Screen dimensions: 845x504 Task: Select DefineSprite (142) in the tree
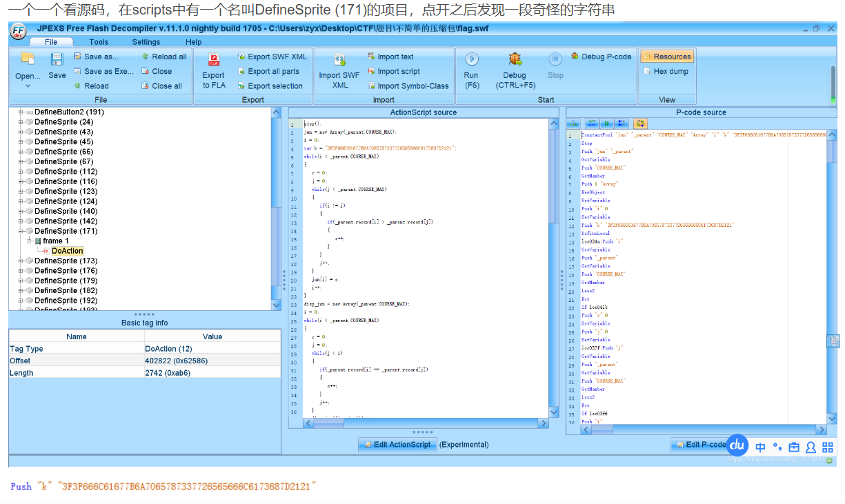click(66, 221)
